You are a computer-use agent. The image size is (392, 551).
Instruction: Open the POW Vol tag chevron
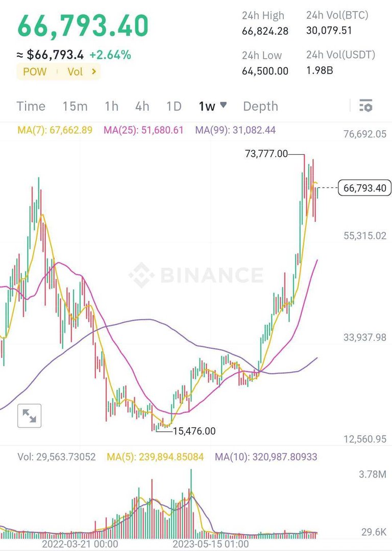click(x=94, y=72)
